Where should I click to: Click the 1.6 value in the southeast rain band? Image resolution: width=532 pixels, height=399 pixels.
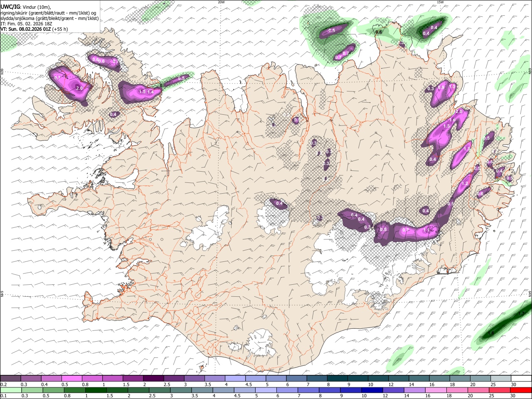tap(491, 333)
